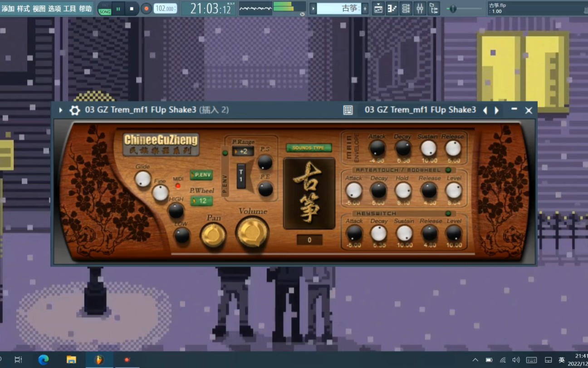Click the T1 switch selector

point(241,176)
